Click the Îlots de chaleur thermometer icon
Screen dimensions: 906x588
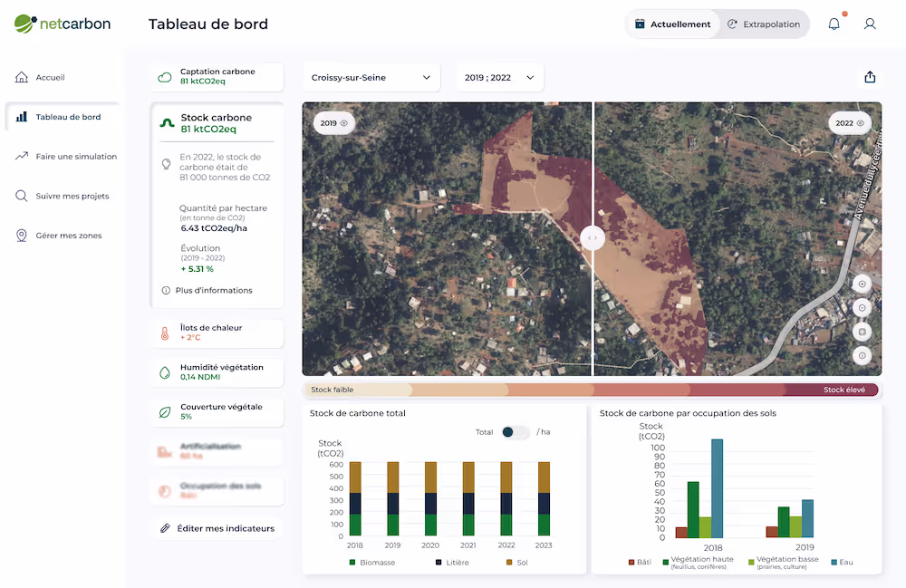165,333
